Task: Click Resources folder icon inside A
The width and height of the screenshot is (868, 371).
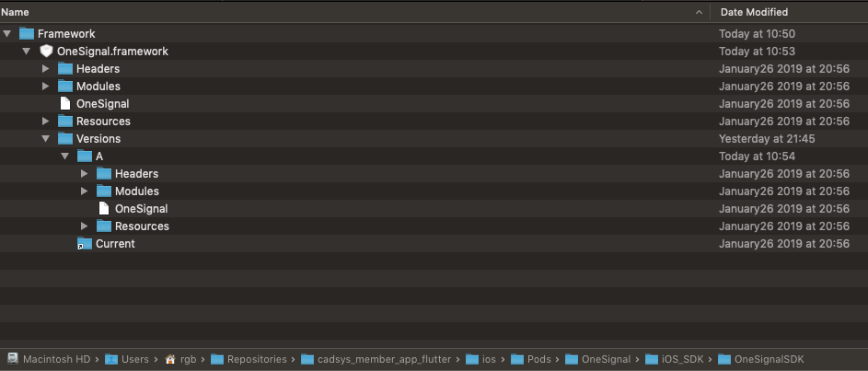Action: point(104,226)
